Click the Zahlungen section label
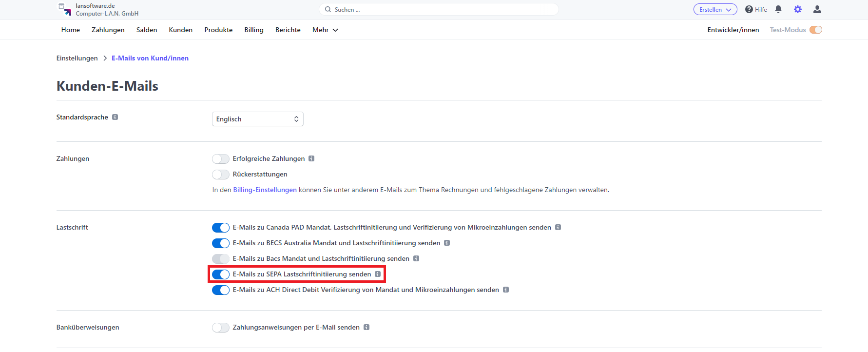The height and width of the screenshot is (352, 868). [73, 158]
